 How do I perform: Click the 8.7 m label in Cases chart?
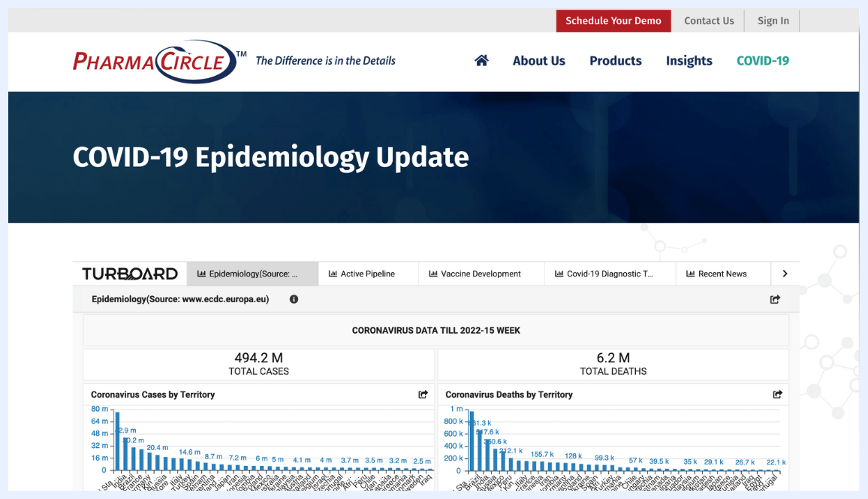tap(214, 456)
